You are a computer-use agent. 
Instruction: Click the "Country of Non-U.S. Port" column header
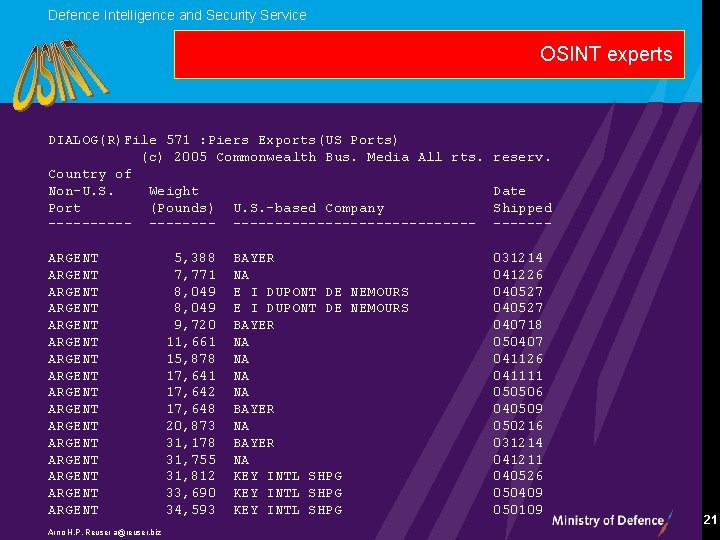90,191
